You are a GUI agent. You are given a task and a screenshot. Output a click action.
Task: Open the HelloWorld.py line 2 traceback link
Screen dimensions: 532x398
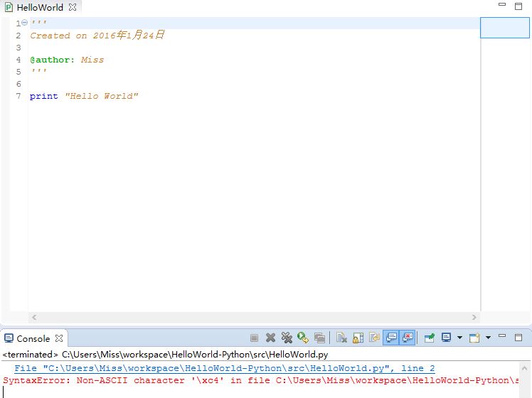click(225, 368)
